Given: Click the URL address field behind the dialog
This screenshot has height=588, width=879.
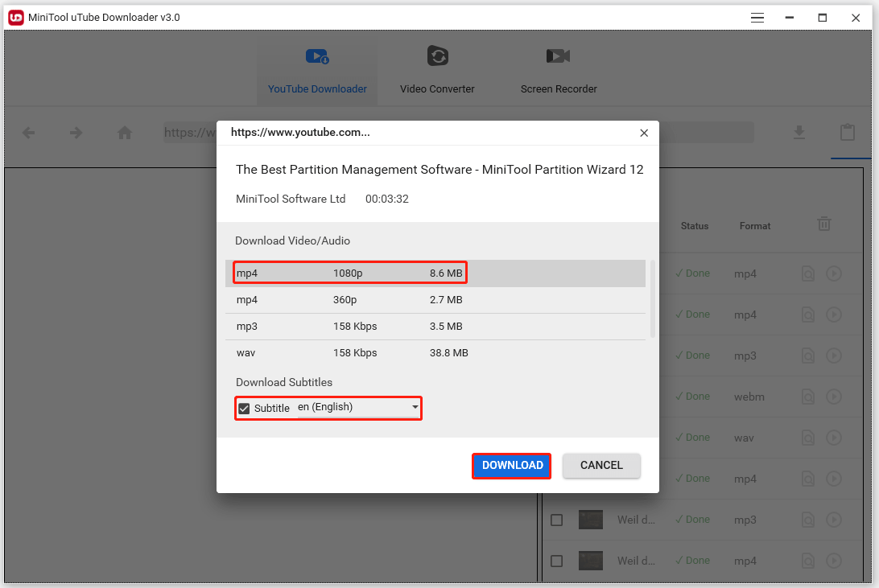Looking at the screenshot, I should (x=459, y=133).
